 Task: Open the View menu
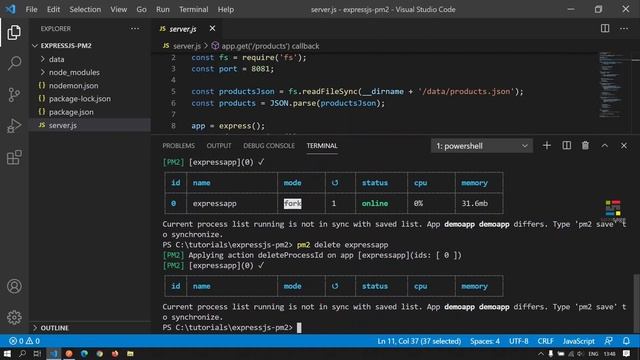click(x=118, y=9)
